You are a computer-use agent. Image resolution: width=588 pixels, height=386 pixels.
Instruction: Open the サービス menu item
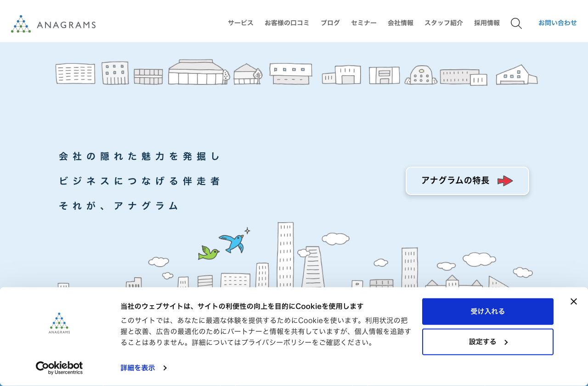click(240, 22)
